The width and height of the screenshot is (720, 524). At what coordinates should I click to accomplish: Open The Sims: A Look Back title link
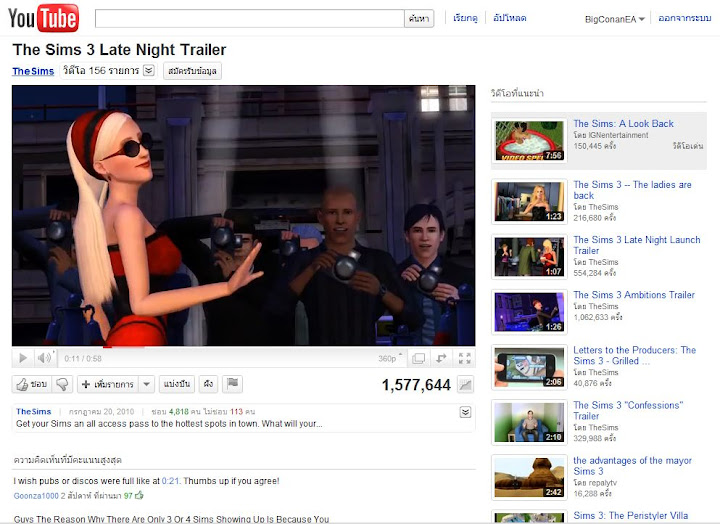click(x=623, y=124)
